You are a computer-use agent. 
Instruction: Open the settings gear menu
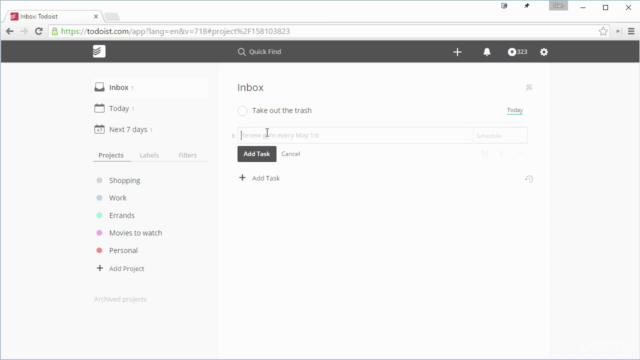tap(544, 52)
